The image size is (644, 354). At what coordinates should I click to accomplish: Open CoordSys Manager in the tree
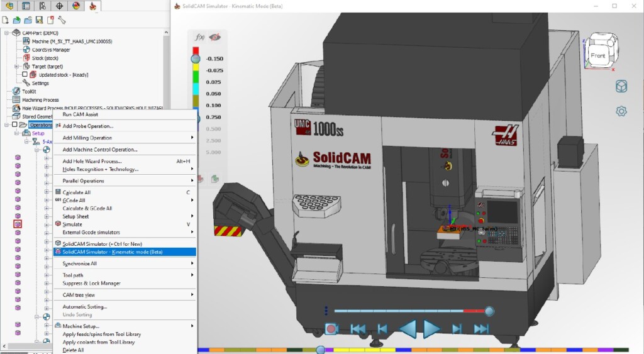[51, 50]
